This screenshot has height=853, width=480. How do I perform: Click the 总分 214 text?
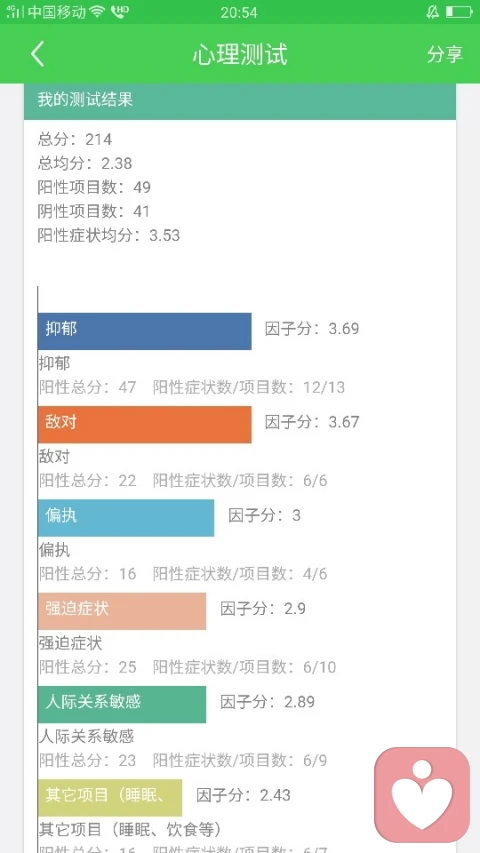click(x=75, y=139)
